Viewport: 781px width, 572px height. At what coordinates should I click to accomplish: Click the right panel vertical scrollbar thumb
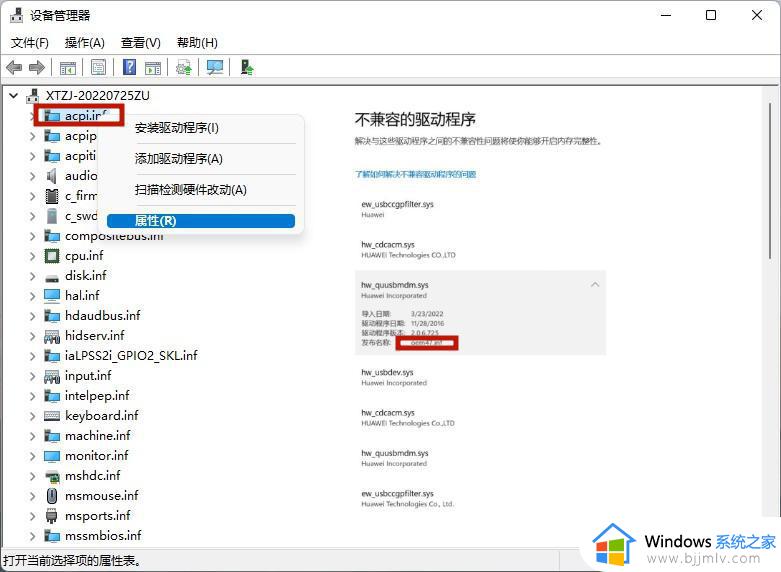770,181
